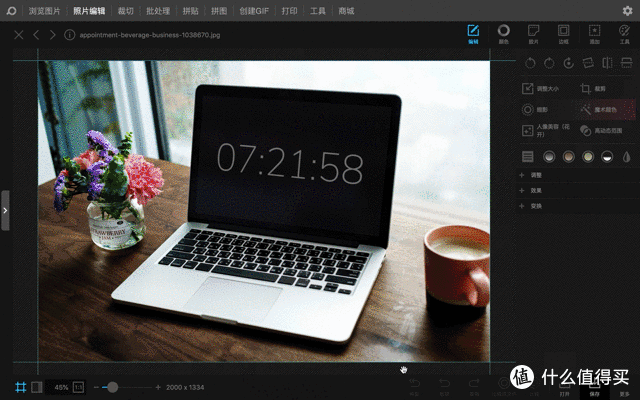The image size is (640, 400).
Task: Open the 高动态范围 HDR tool
Action: pyautogui.click(x=601, y=131)
